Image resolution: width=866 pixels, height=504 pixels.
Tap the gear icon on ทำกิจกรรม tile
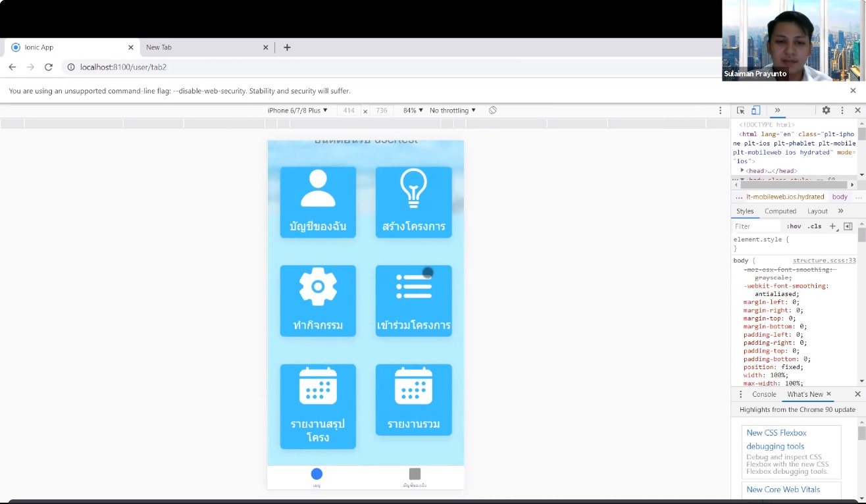pyautogui.click(x=318, y=287)
